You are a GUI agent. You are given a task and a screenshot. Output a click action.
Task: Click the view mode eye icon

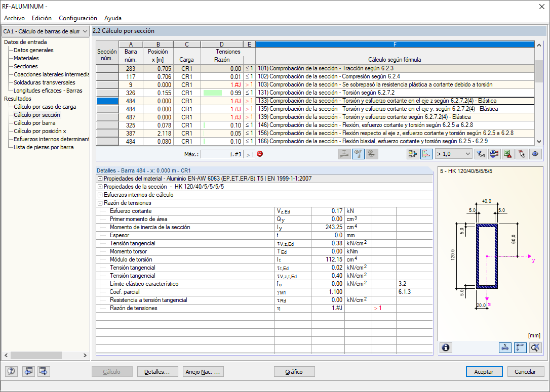(535, 154)
